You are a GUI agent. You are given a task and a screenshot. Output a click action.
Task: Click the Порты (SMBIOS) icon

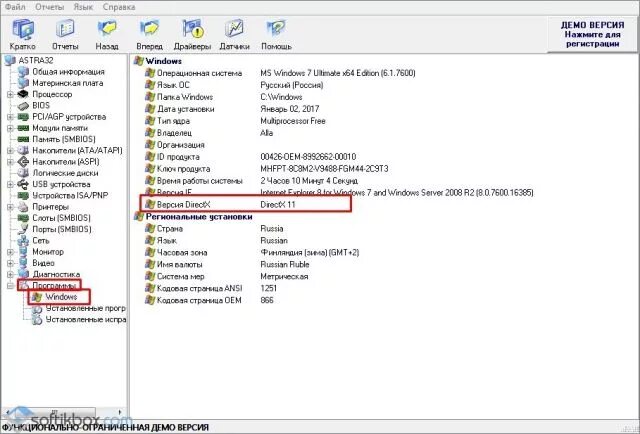coord(23,229)
